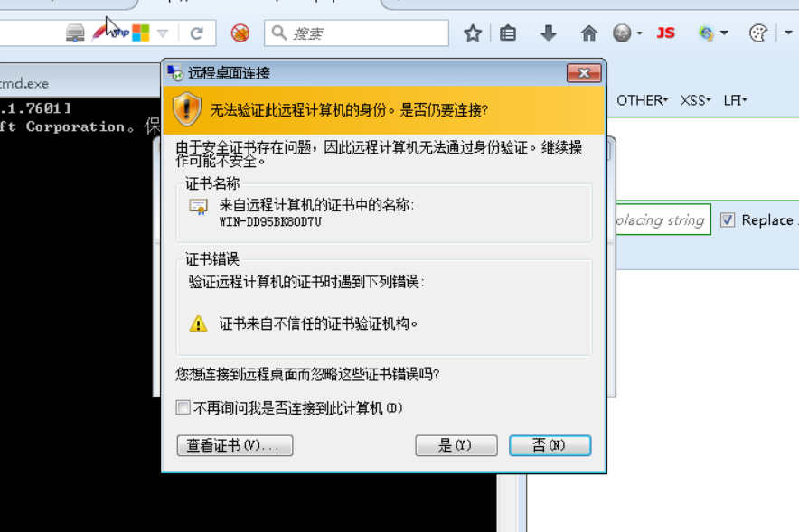Click the Windows flag icon in the address bar
This screenshot has width=799, height=532.
(141, 33)
